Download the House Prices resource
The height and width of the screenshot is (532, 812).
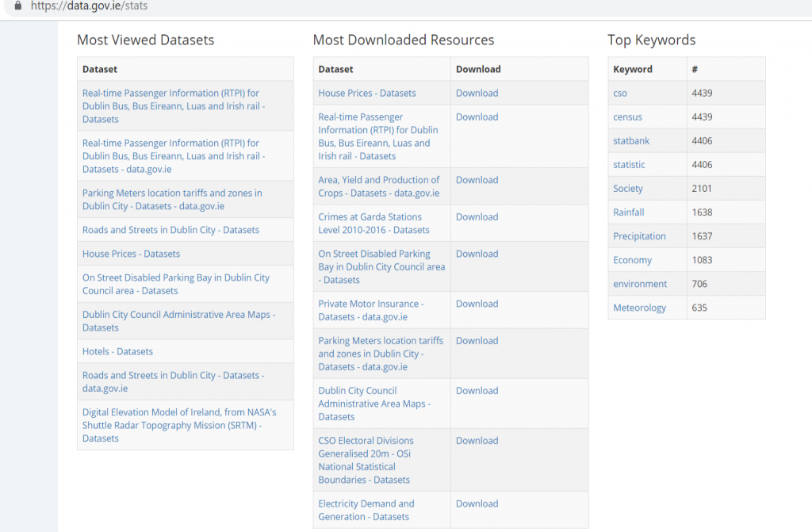[x=477, y=94]
